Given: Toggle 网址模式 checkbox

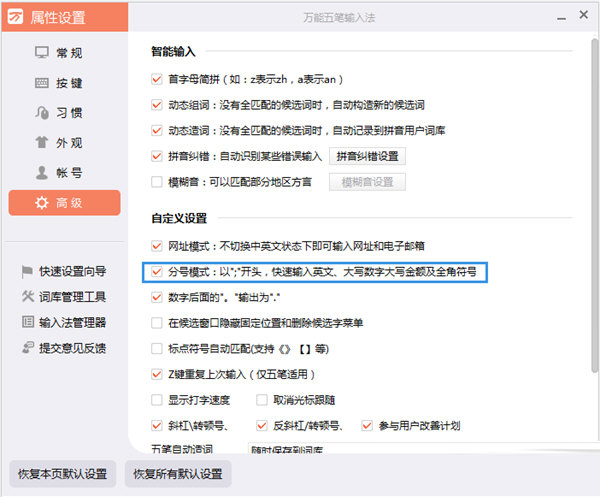Looking at the screenshot, I should tap(157, 246).
